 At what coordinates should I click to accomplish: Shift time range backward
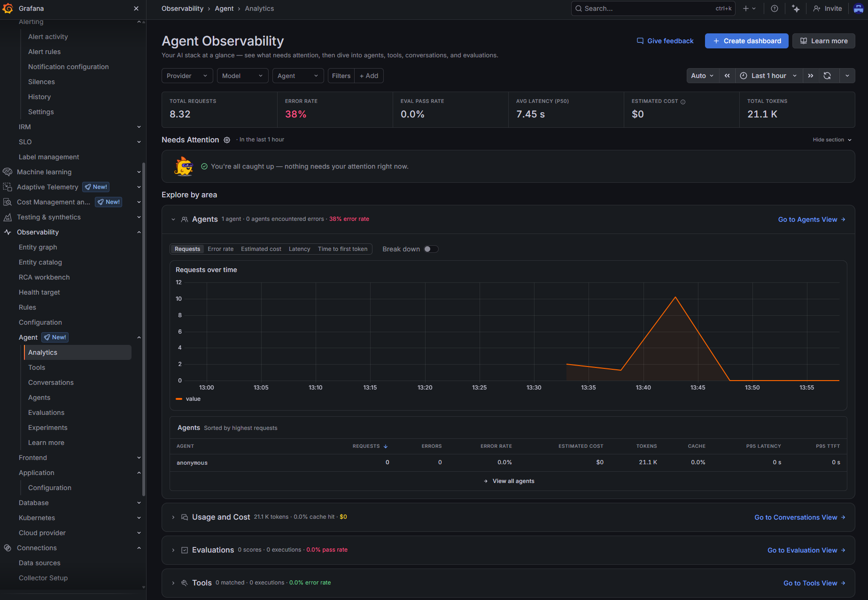[727, 76]
